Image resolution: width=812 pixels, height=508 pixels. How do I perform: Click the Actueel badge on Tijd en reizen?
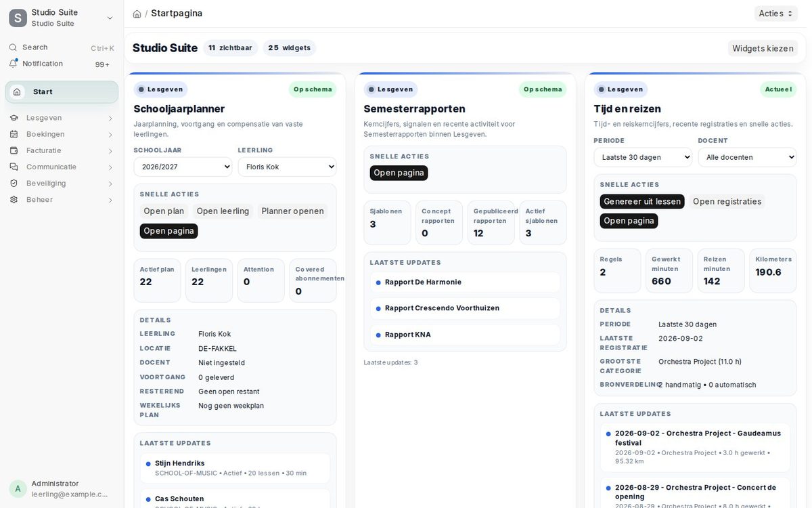(778, 89)
